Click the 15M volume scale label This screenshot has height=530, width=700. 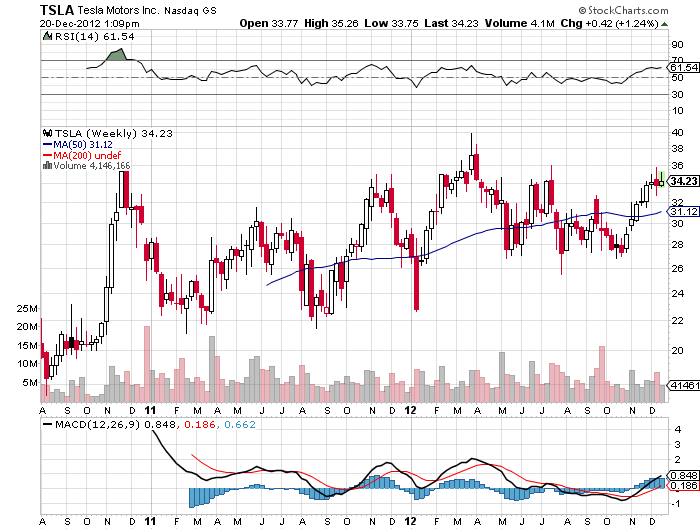(27, 346)
